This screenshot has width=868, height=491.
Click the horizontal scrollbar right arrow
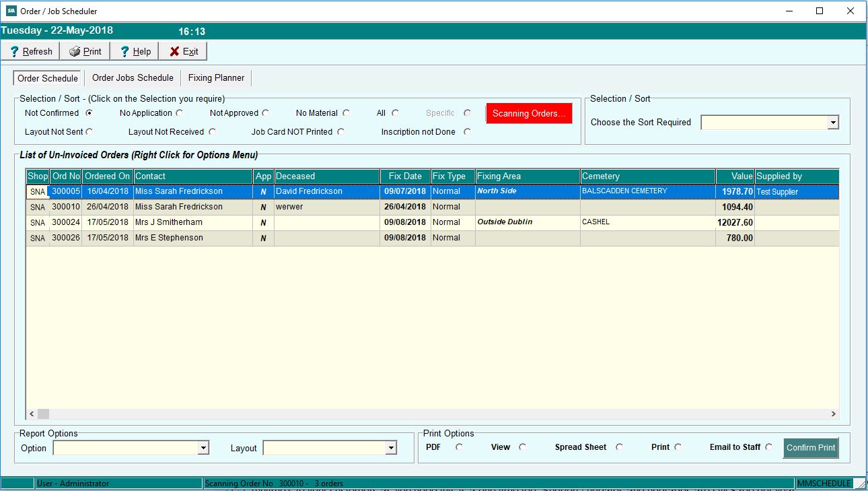coord(833,414)
